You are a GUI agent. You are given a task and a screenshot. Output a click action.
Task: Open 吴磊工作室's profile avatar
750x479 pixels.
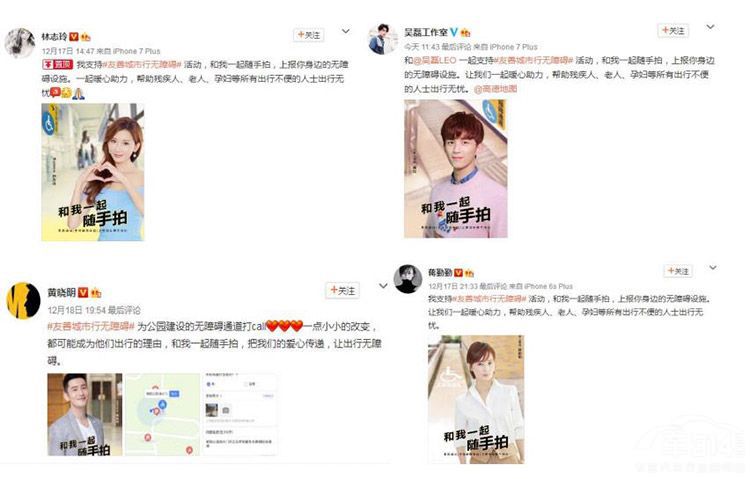(x=383, y=39)
